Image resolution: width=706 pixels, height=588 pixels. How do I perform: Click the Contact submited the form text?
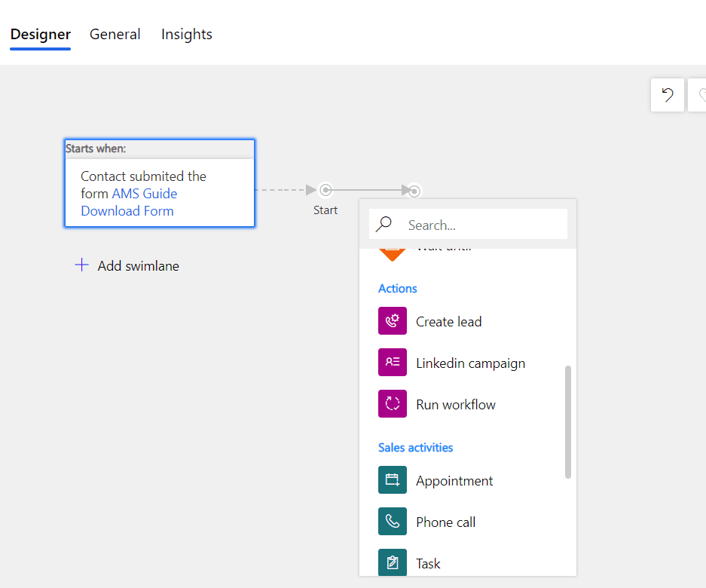click(143, 185)
